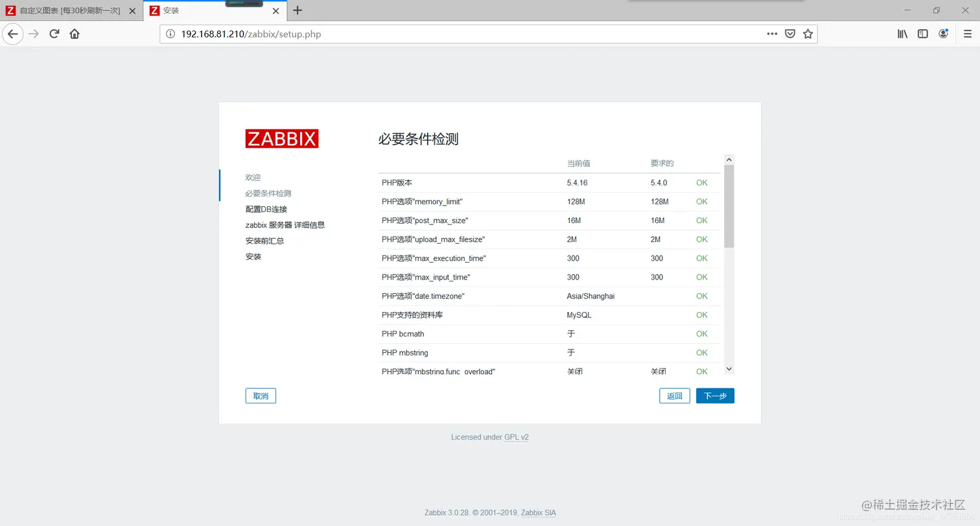Click the 5.4.0 required version value
The width and height of the screenshot is (980, 526).
tap(659, 183)
